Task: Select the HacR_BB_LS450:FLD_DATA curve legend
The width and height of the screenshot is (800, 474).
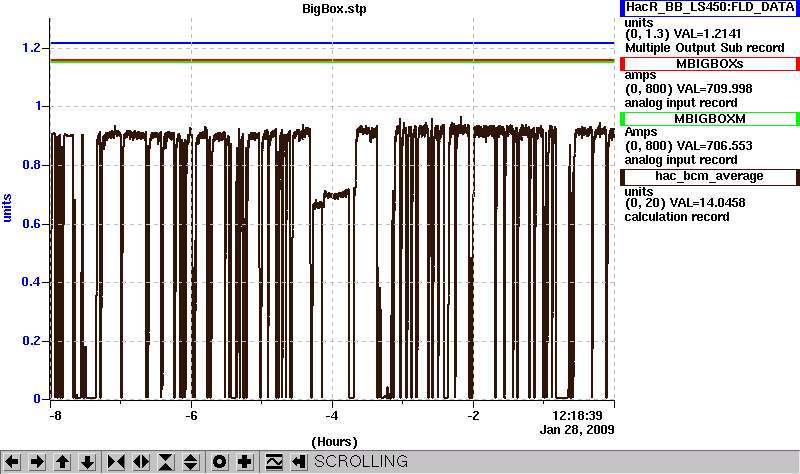Action: pos(710,8)
